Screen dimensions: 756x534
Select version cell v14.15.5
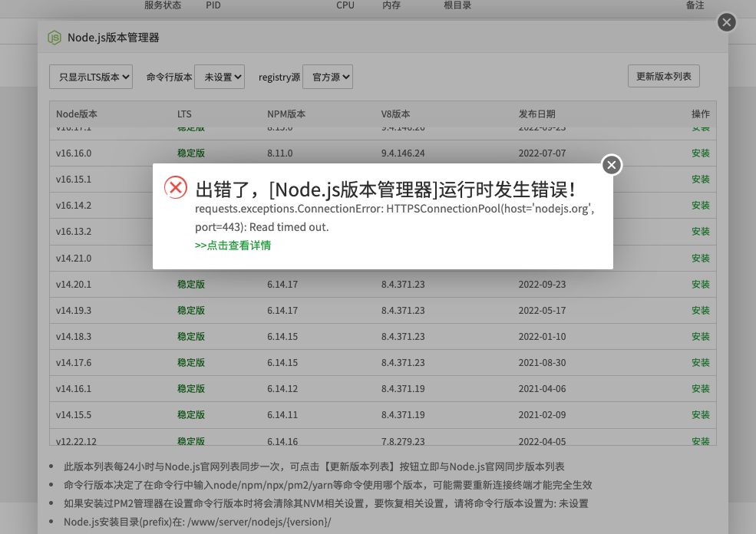click(74, 414)
